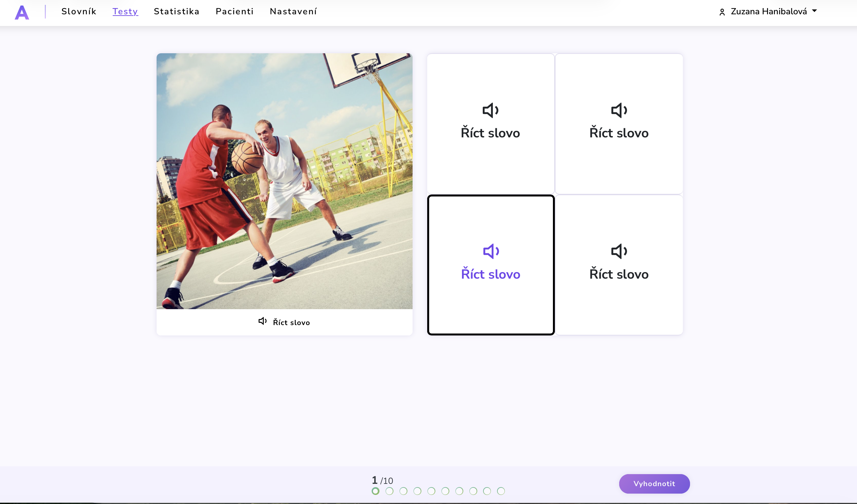Click Říct slovo text under the photo
The height and width of the screenshot is (504, 857).
(x=291, y=322)
